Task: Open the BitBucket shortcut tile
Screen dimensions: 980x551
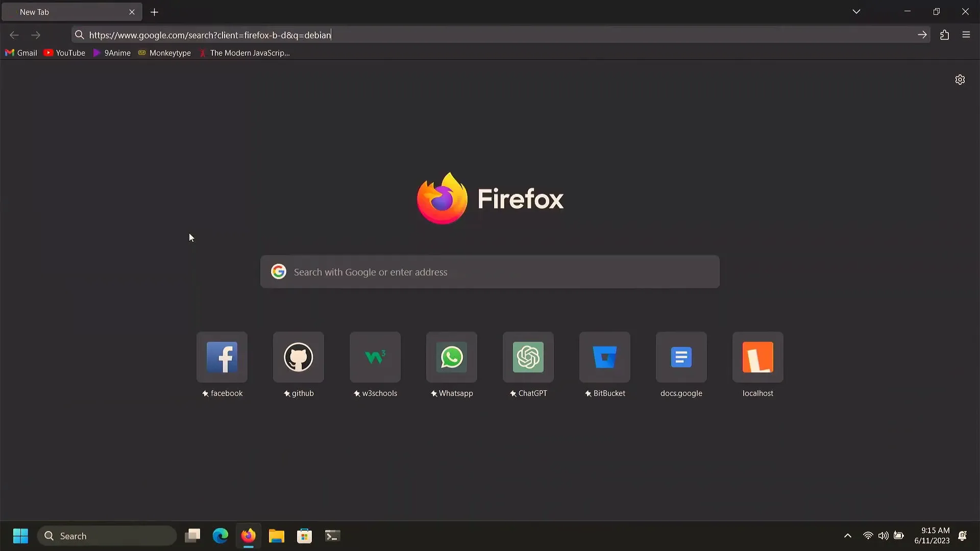Action: click(x=605, y=357)
